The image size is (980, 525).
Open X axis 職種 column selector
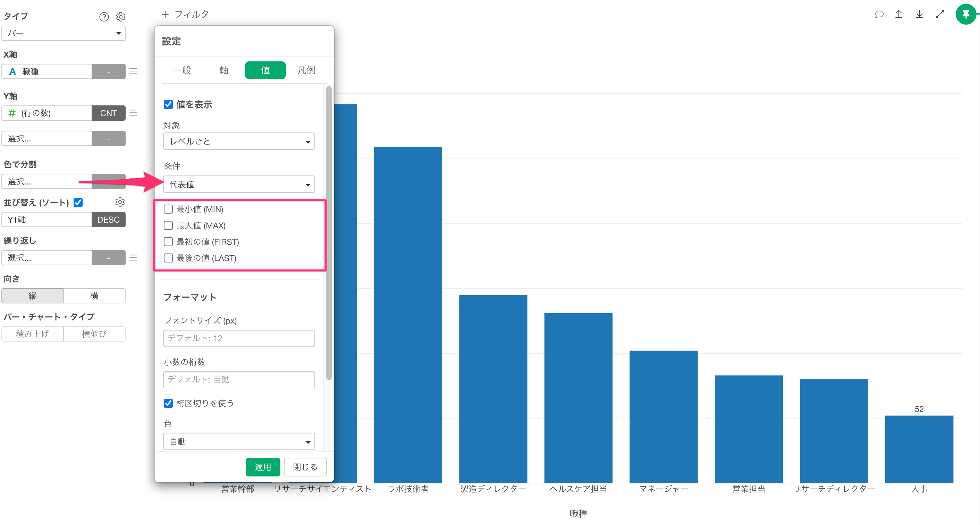point(47,71)
